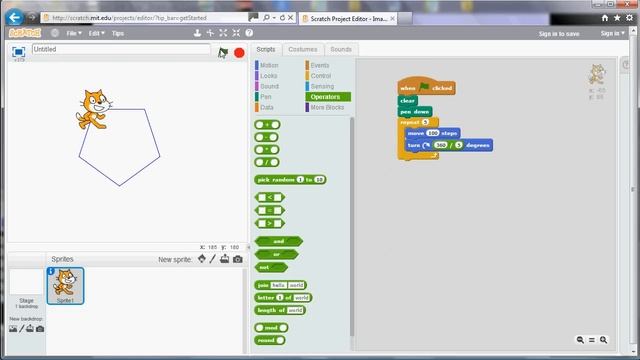This screenshot has height=360, width=640.
Task: Open block help question mark tool
Action: pyautogui.click(x=249, y=33)
